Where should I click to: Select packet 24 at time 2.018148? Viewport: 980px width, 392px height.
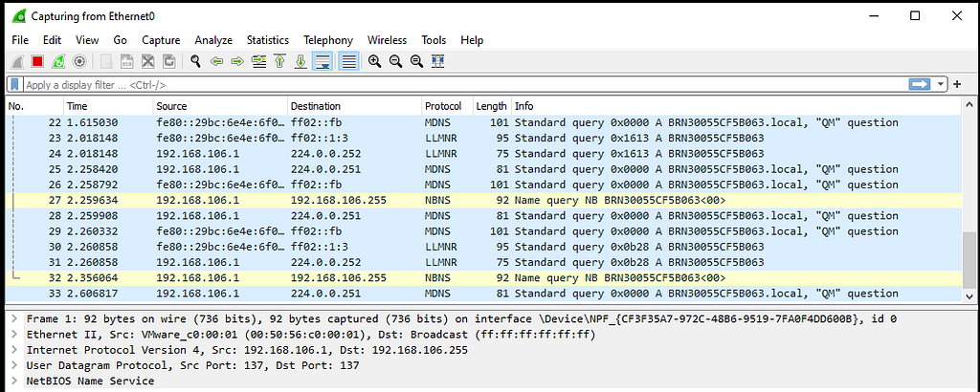pyautogui.click(x=484, y=154)
